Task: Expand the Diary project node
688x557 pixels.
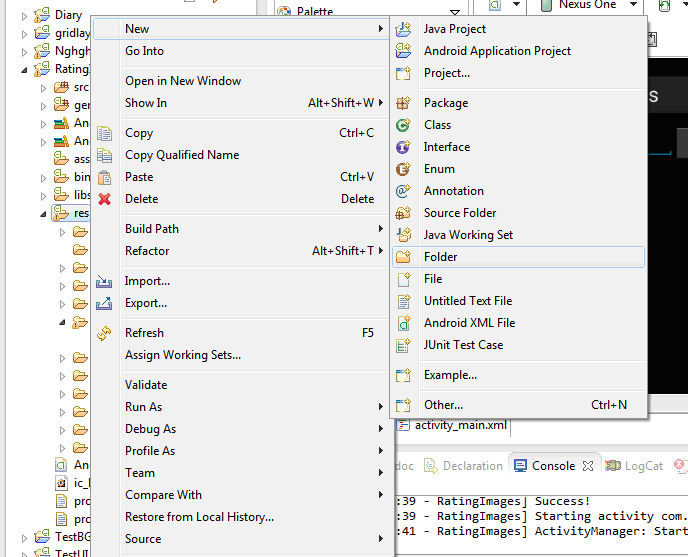Action: tap(24, 17)
